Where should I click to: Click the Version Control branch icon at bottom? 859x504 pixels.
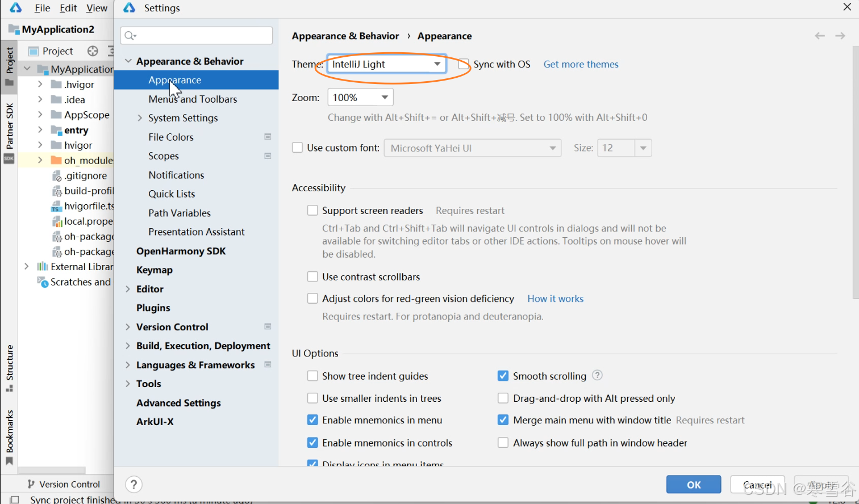pyautogui.click(x=31, y=484)
